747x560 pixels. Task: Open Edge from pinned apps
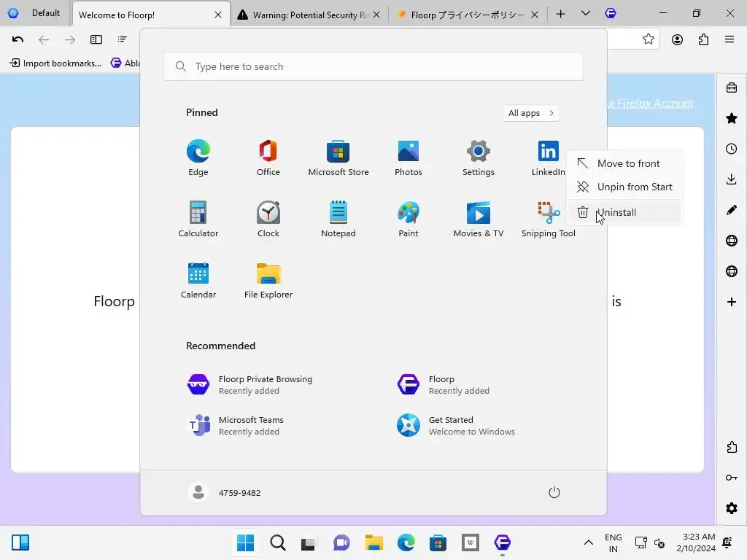pyautogui.click(x=198, y=158)
